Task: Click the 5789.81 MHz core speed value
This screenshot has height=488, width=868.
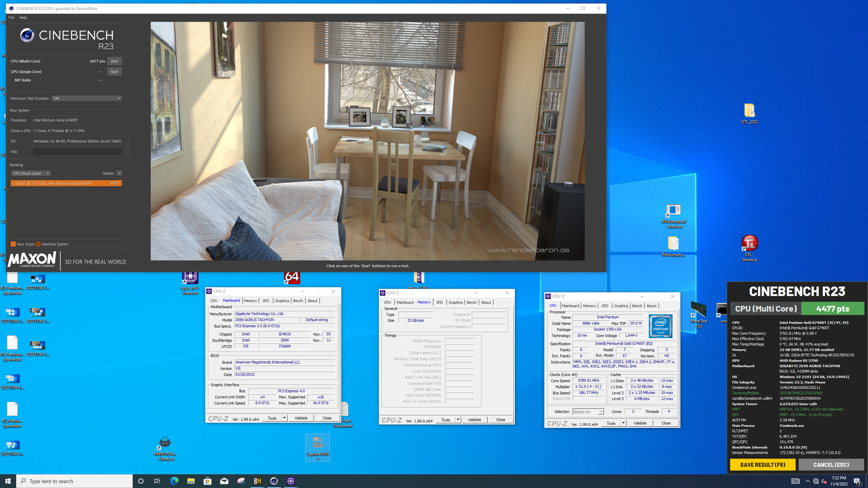Action: [588, 380]
